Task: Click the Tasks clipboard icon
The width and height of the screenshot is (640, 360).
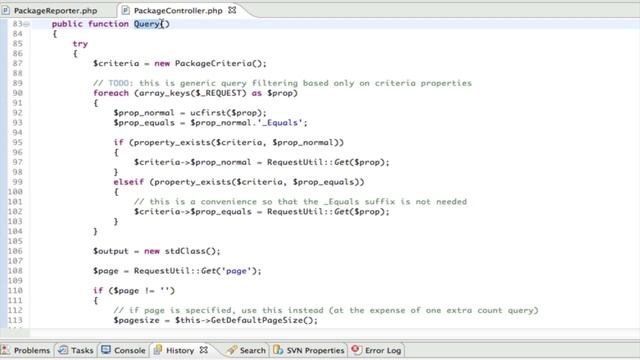Action: pyautogui.click(x=63, y=350)
